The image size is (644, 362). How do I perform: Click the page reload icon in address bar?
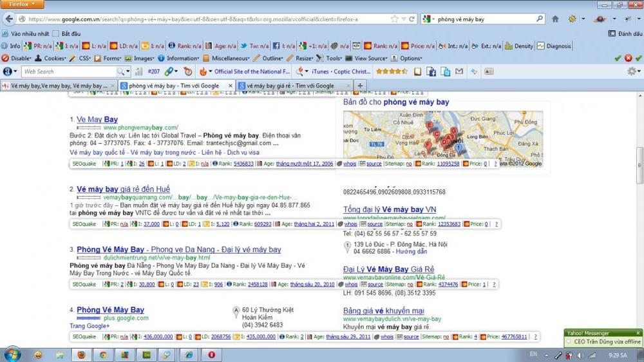412,19
